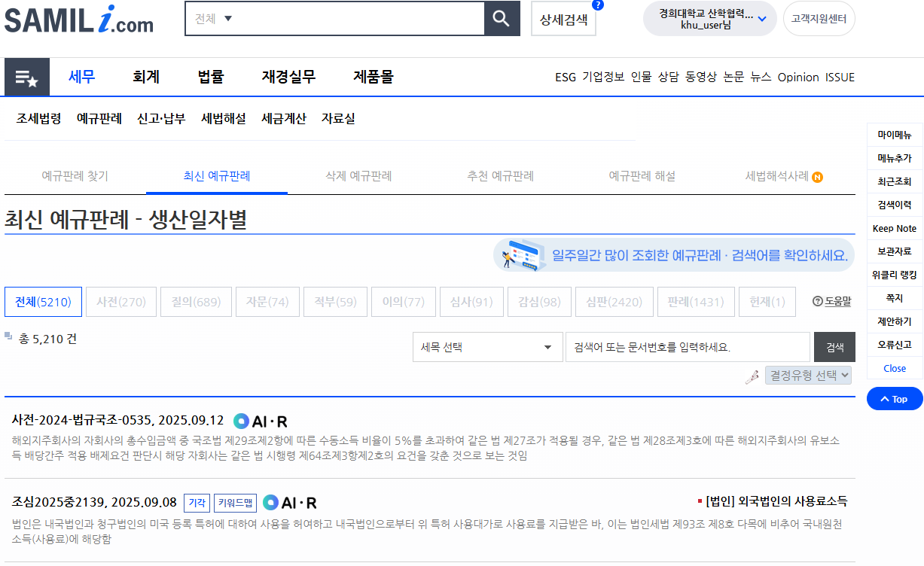The width and height of the screenshot is (924, 566).
Task: Expand the khu_user account dropdown
Action: point(762,19)
